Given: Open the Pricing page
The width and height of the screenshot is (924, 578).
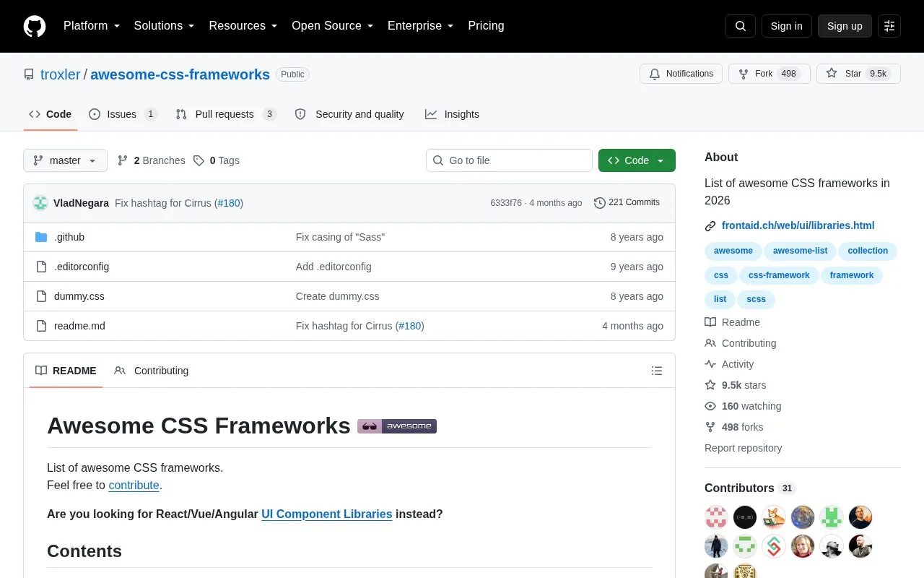Looking at the screenshot, I should [486, 26].
